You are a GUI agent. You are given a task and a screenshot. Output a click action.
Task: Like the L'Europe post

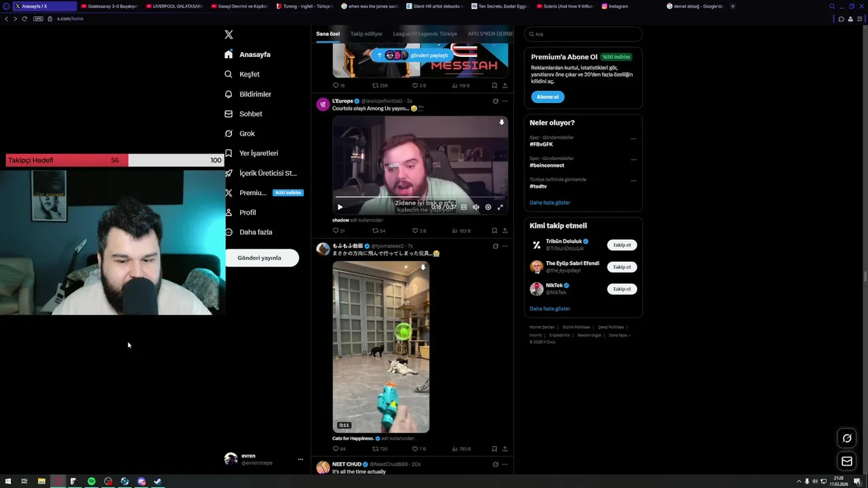pyautogui.click(x=419, y=230)
